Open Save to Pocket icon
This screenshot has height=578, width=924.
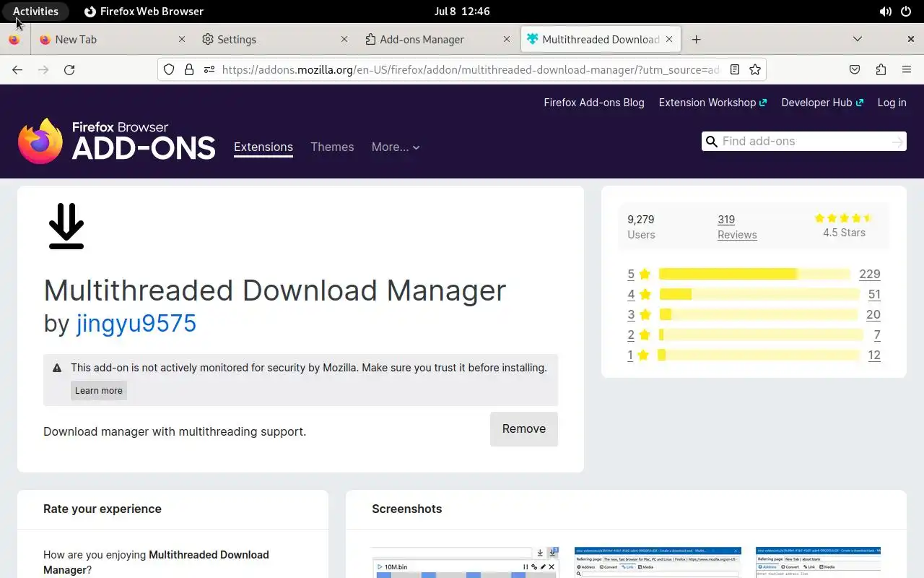855,70
